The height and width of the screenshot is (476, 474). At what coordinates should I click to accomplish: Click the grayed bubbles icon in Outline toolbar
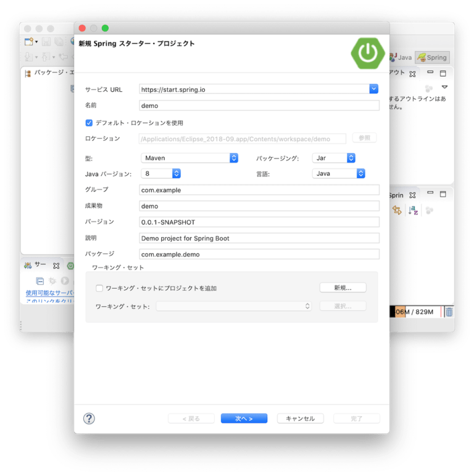pyautogui.click(x=429, y=88)
